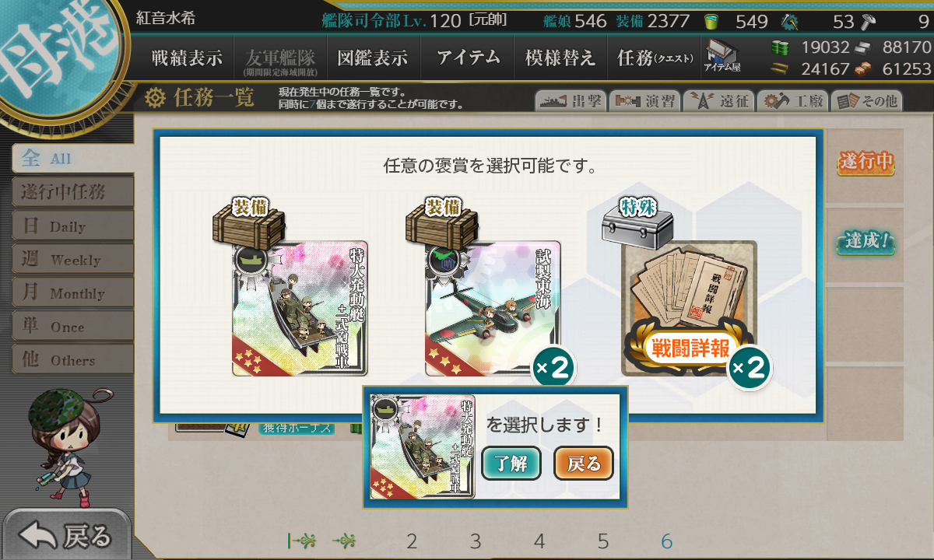The image size is (934, 560).
Task: Select the 特大発動艇 equipment reward card
Action: pyautogui.click(x=300, y=308)
